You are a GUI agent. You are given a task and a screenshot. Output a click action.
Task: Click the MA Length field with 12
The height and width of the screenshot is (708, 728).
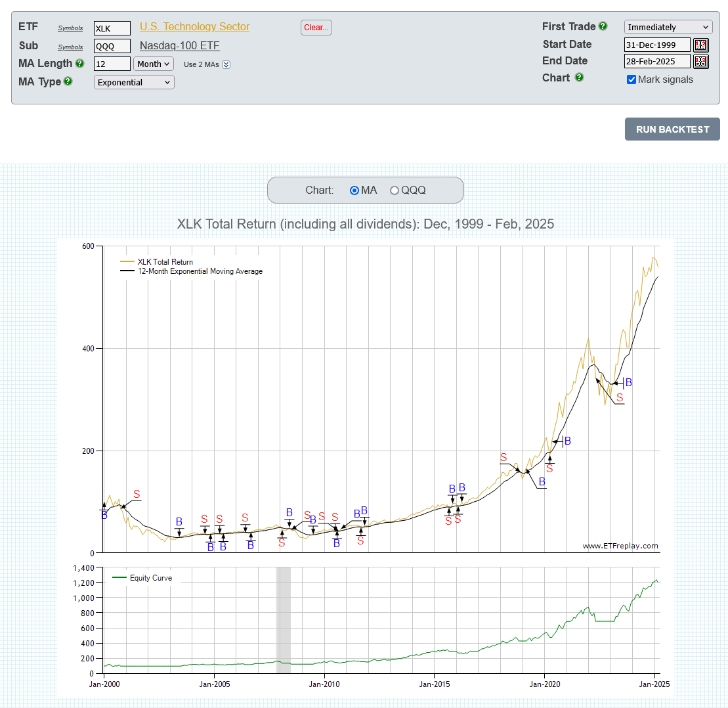[x=112, y=64]
